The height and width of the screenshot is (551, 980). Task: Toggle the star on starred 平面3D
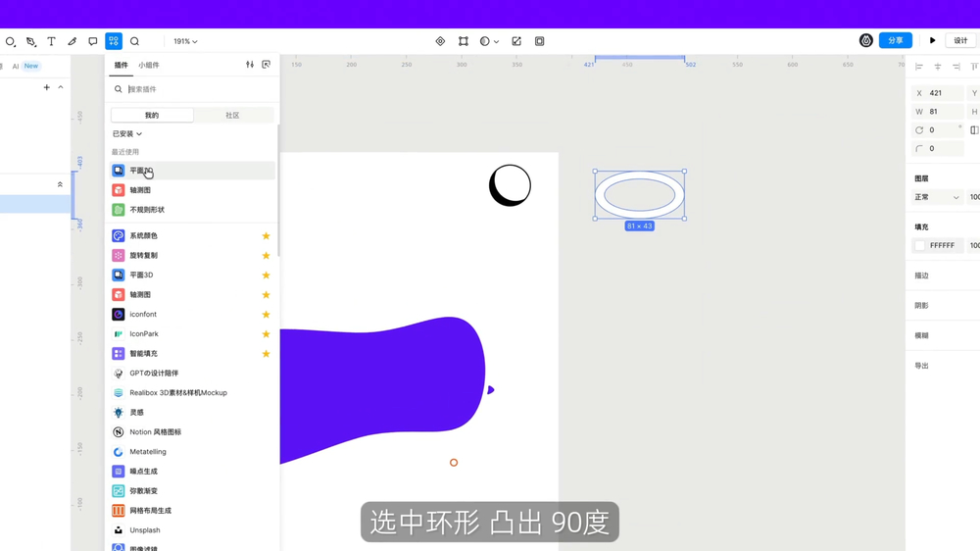tap(266, 275)
